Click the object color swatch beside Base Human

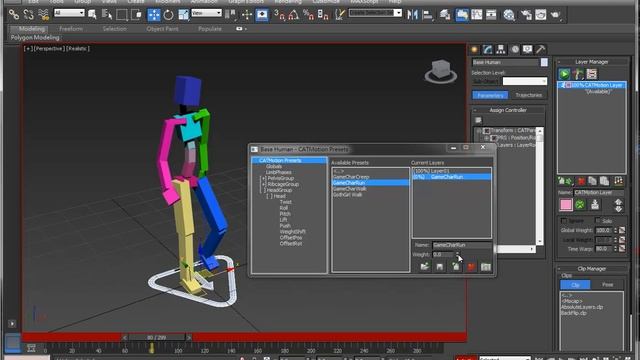tap(544, 62)
